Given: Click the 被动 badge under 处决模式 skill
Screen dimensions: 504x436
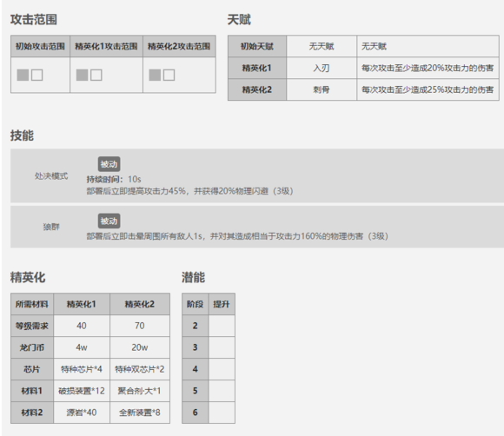Looking at the screenshot, I should pos(109,164).
